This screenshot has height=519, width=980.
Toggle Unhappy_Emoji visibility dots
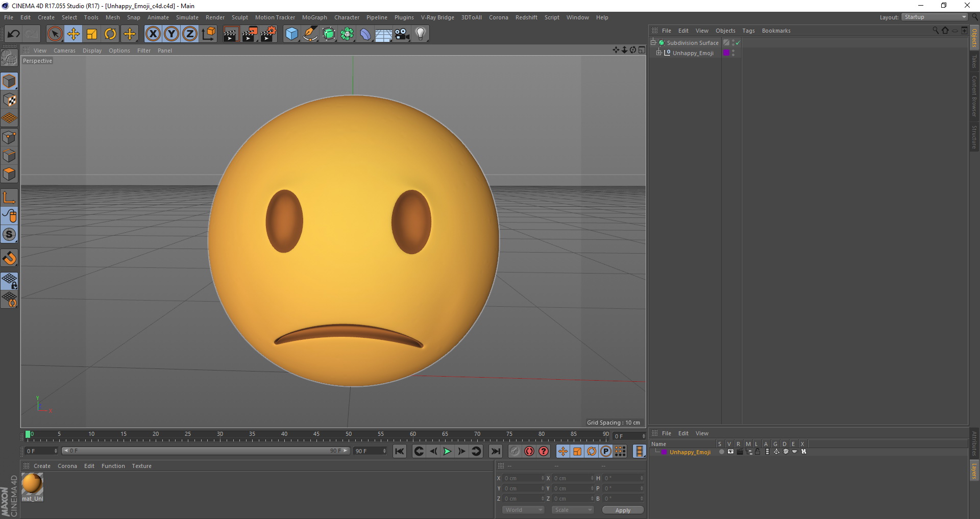click(733, 53)
